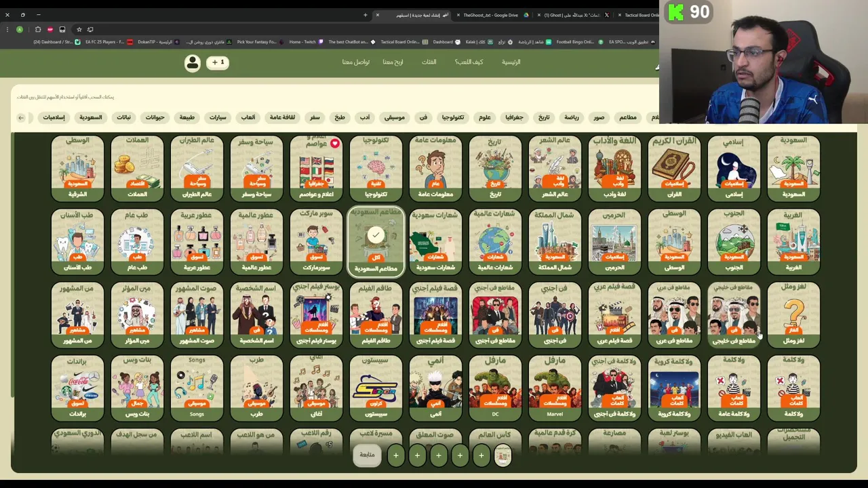868x488 pixels.
Task: Choose the سوبرماركت supermarket card
Action: 316,241
